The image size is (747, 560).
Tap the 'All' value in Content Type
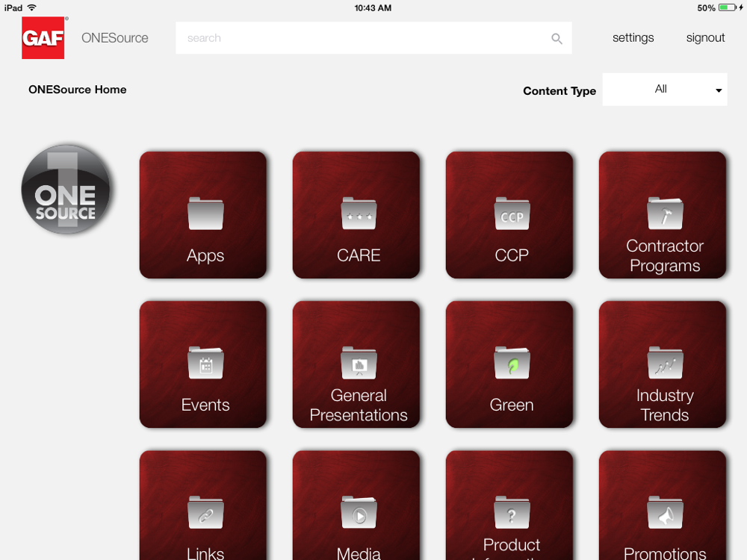click(661, 89)
